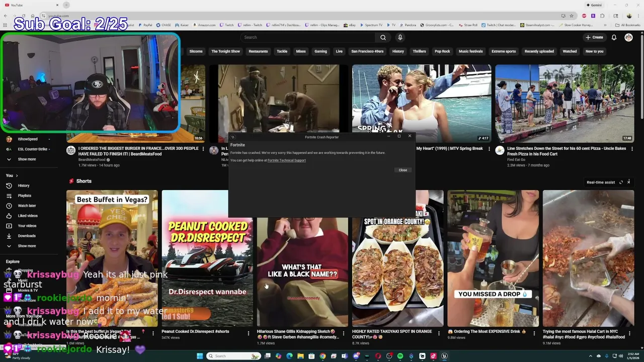
Task: Select the Restaurants filter chip
Action: [258, 51]
